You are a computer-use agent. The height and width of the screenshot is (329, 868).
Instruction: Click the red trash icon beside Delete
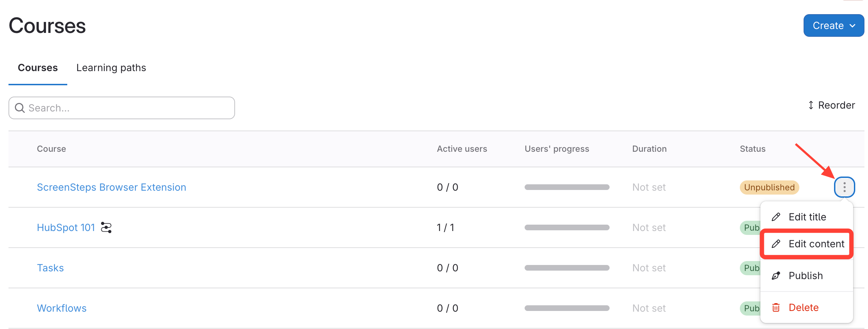[x=776, y=307]
